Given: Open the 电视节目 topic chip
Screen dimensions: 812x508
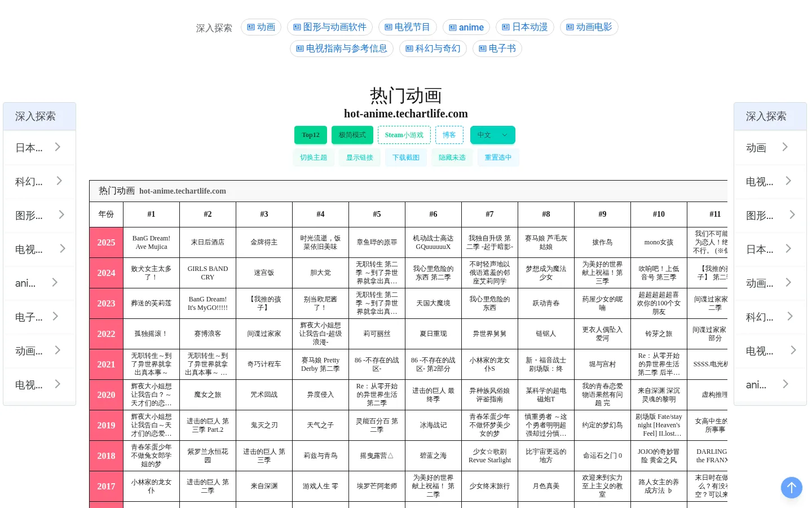Looking at the screenshot, I should [x=407, y=27].
